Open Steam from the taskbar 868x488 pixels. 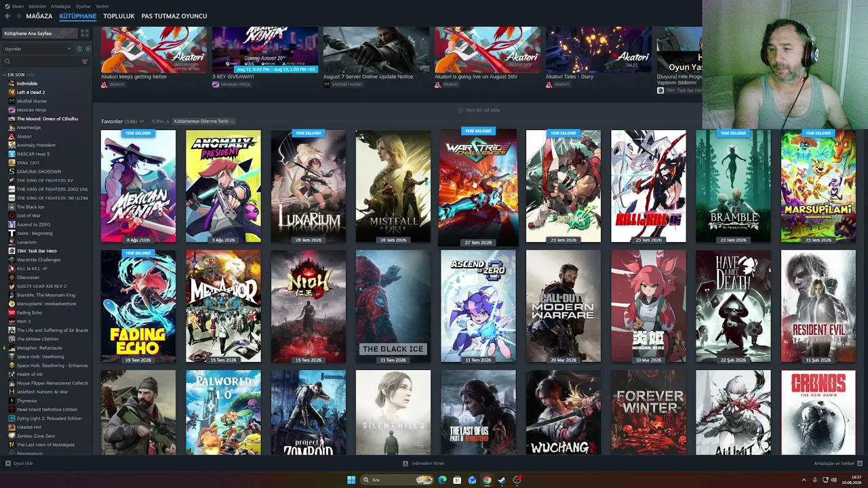click(x=502, y=480)
